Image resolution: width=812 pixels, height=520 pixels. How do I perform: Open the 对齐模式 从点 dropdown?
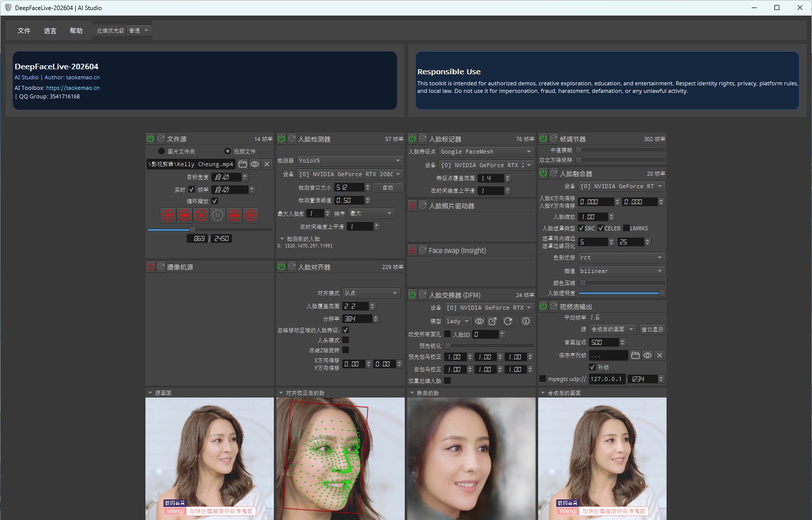click(371, 293)
